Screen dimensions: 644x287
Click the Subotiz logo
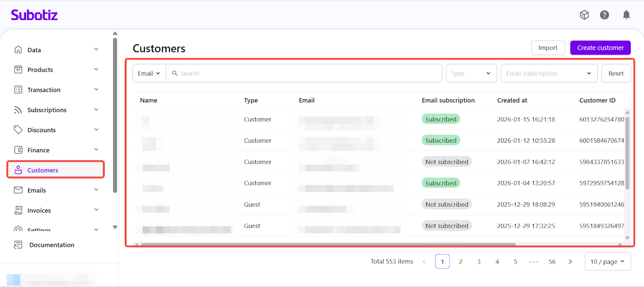click(34, 15)
